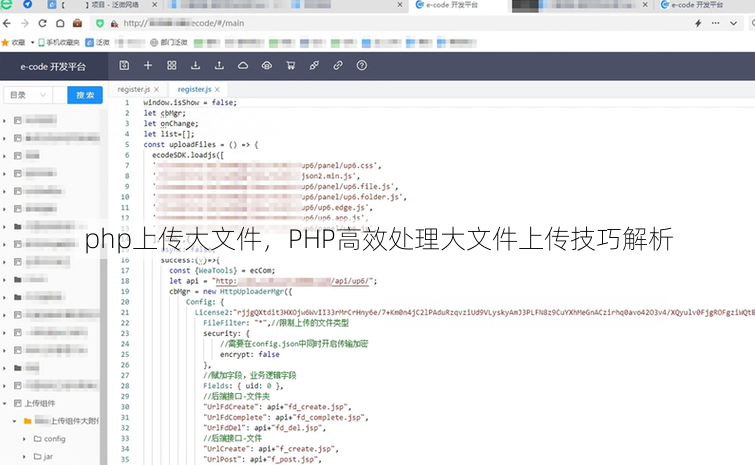Click code line 'const uploadFiles = () => {'
Viewport: 755px width, 465px height.
(x=200, y=144)
